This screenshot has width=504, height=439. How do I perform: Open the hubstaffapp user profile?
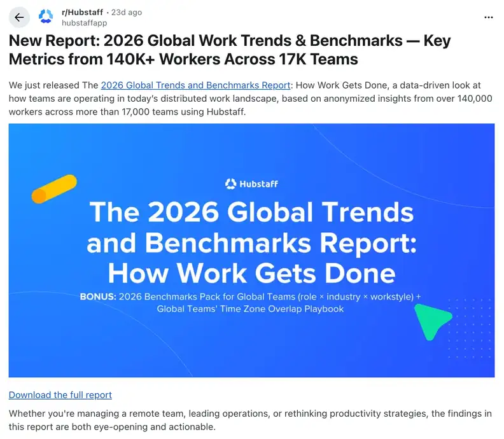tap(84, 23)
